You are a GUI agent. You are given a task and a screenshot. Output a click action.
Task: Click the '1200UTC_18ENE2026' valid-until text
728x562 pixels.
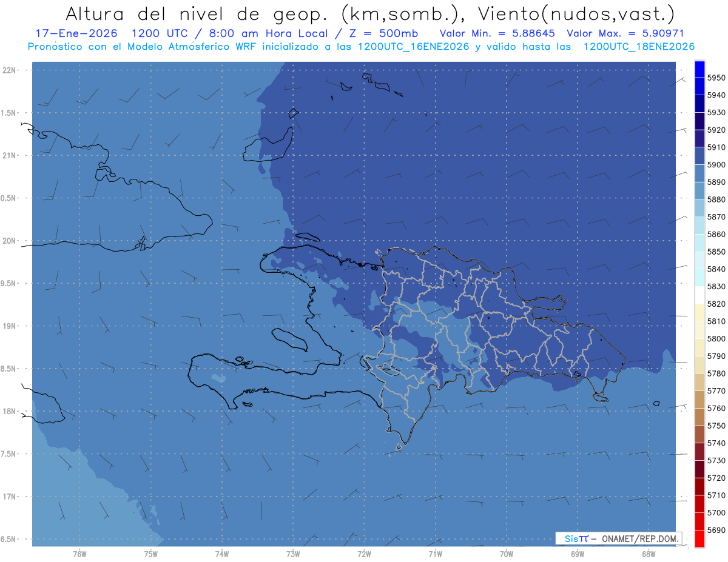point(639,47)
